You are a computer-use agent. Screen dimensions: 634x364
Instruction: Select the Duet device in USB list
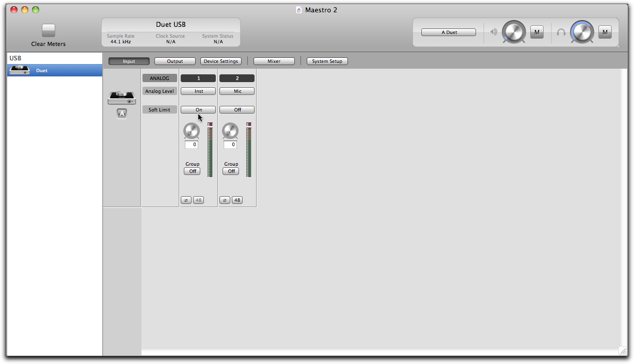point(55,71)
